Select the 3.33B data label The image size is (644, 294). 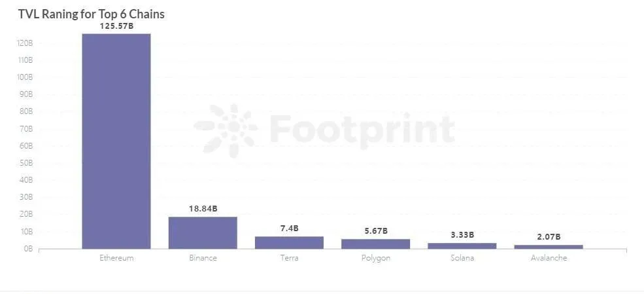click(x=462, y=235)
